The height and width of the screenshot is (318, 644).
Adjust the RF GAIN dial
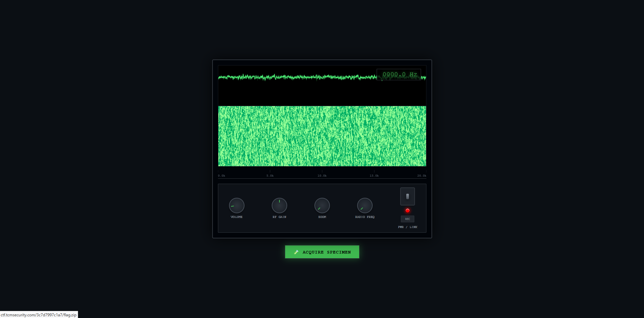click(279, 206)
